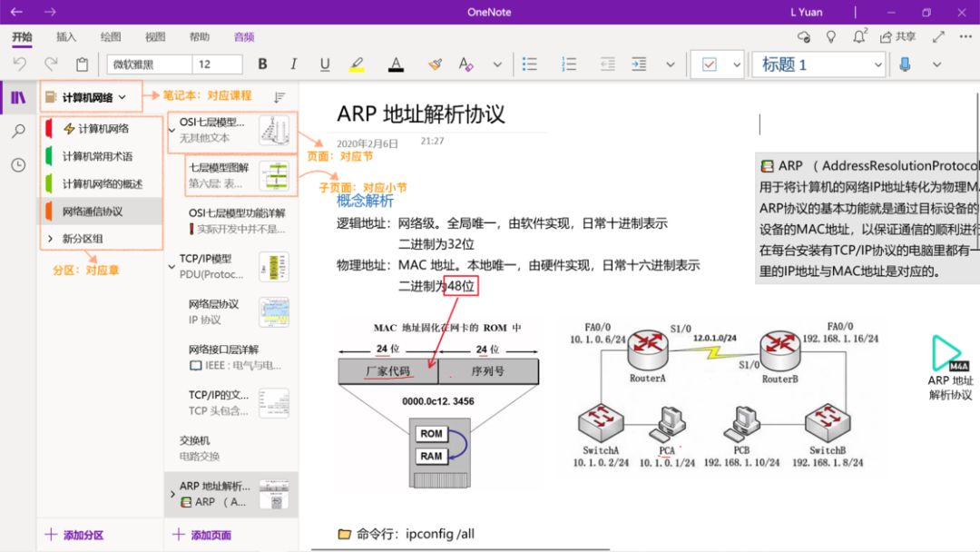The height and width of the screenshot is (552, 980).
Task: Open the 绘图 ribbon tab
Action: 111,37
